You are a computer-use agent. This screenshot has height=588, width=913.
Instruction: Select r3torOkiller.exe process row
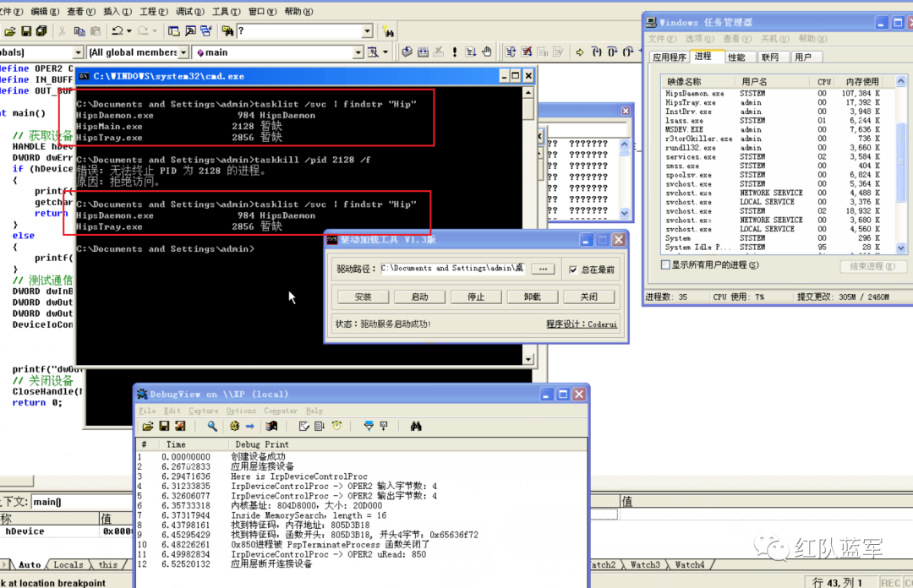778,139
